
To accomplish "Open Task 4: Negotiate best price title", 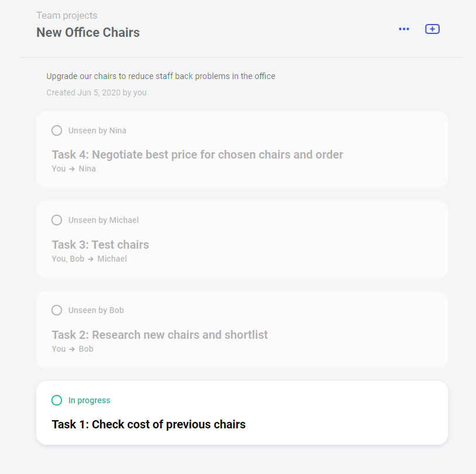I will pos(197,154).
